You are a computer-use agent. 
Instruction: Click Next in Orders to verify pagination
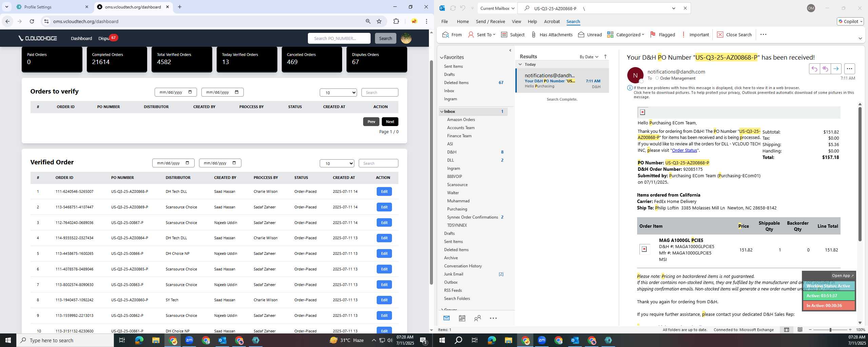coord(390,122)
